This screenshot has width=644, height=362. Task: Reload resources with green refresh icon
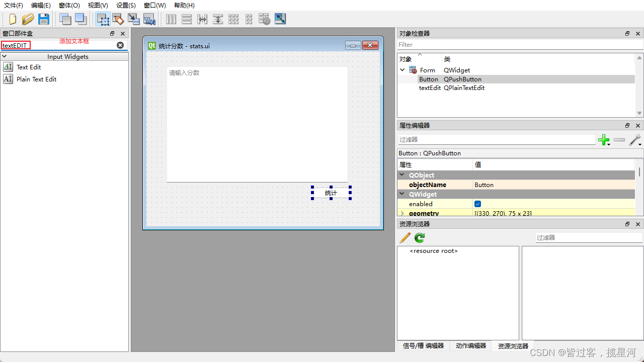[420, 237]
